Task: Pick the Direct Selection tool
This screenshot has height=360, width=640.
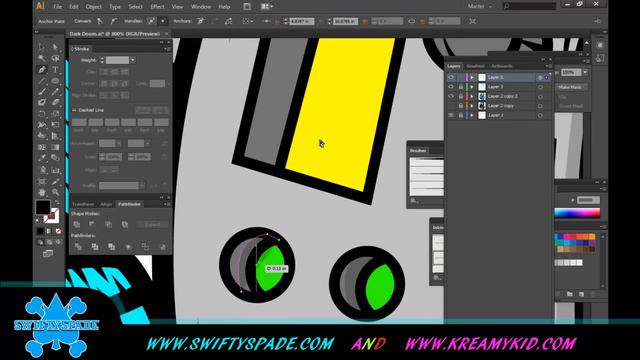Action: (55, 47)
